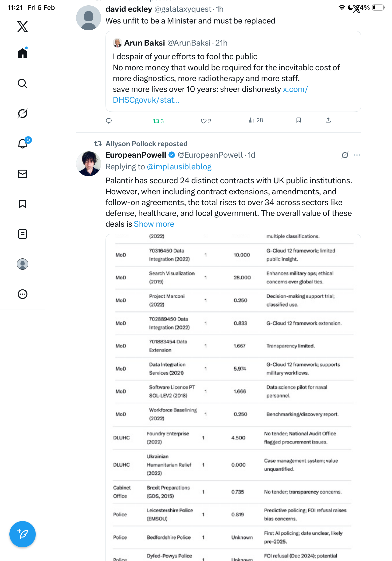Open the sidebar profile avatar

click(x=23, y=264)
